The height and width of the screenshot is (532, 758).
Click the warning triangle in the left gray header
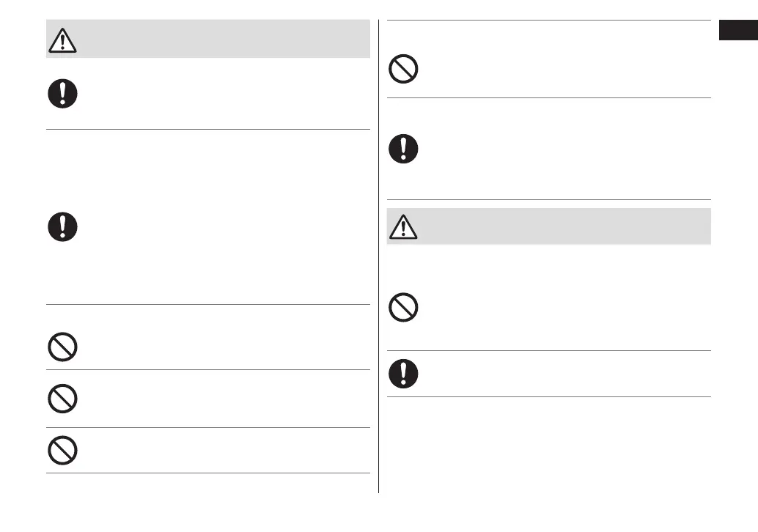pyautogui.click(x=65, y=40)
